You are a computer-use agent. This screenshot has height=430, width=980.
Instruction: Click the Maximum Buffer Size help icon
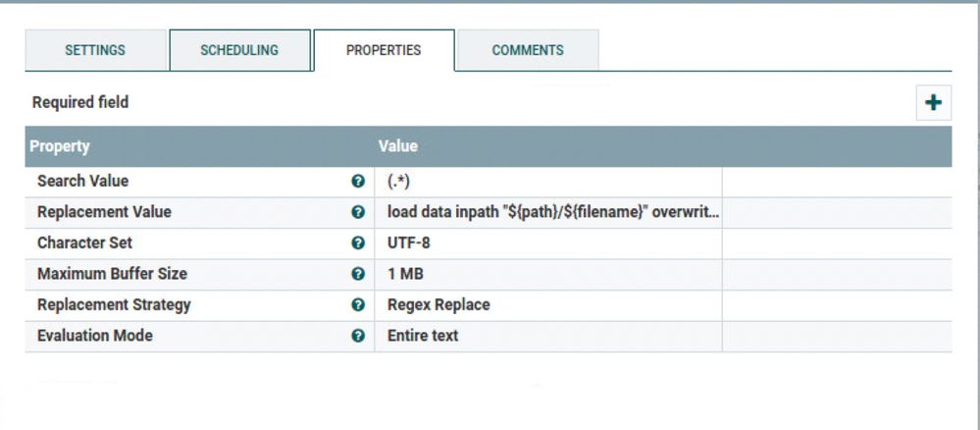[358, 275]
